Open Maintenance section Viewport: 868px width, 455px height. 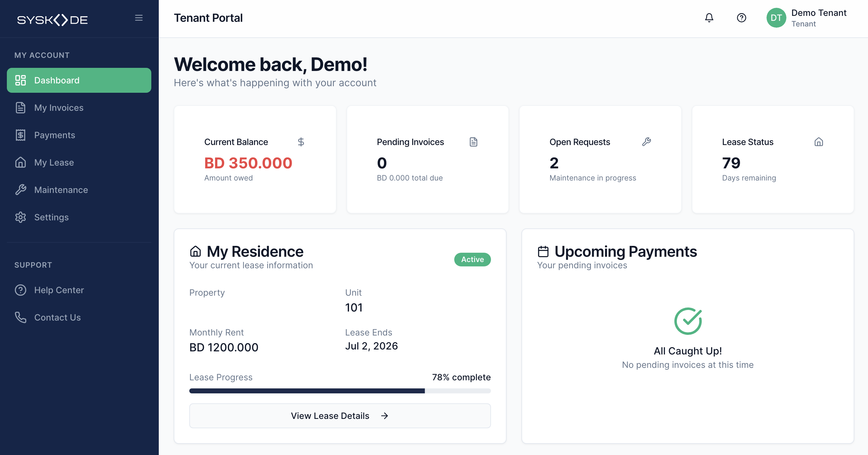pos(79,190)
